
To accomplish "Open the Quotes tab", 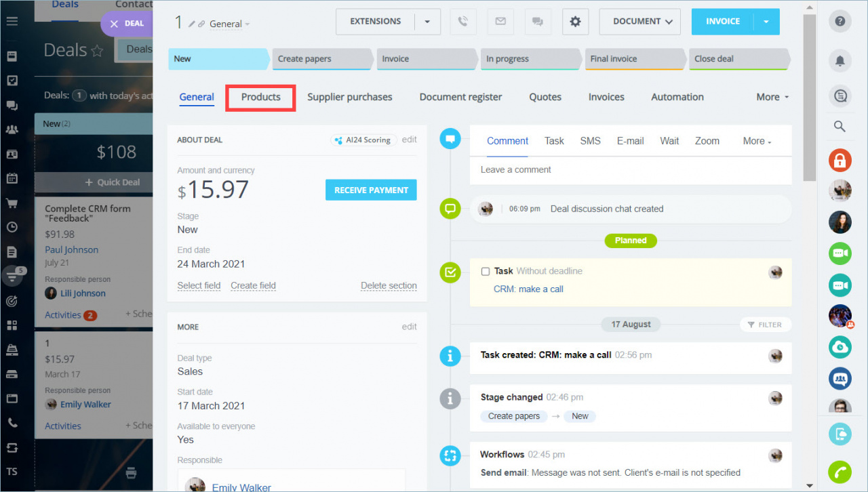I will coord(545,97).
